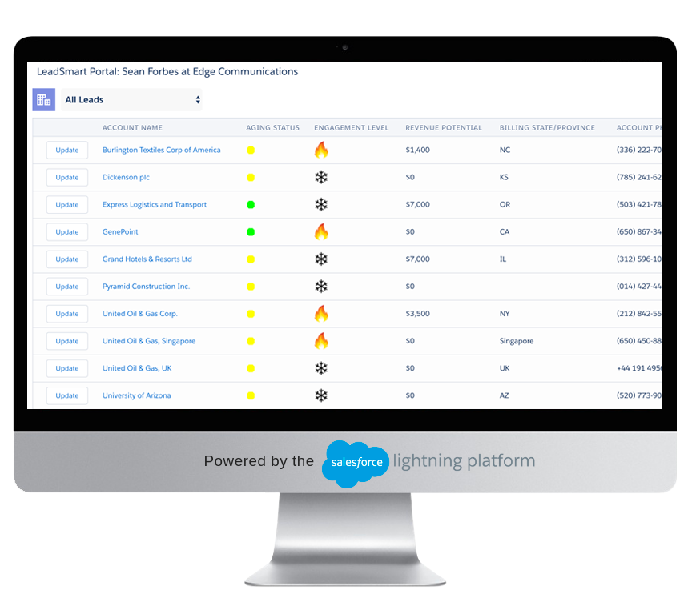Click the yellow aging dot for Pyramid Construction

point(251,286)
